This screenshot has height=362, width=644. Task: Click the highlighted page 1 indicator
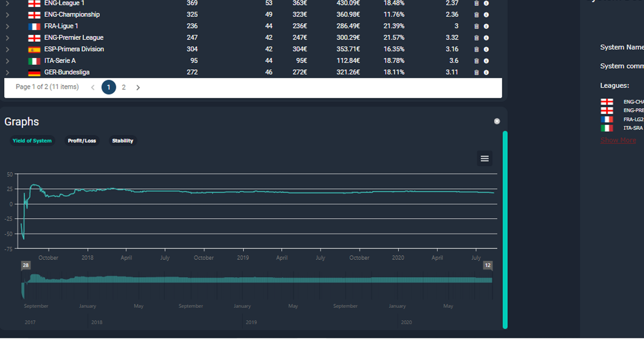(109, 87)
